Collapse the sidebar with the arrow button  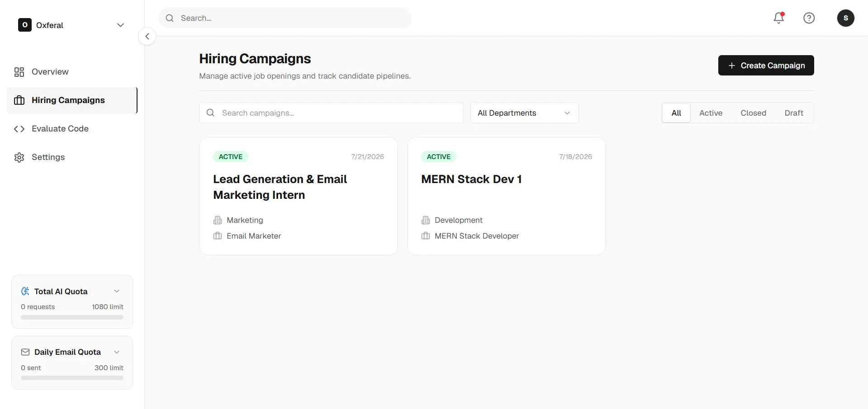pyautogui.click(x=147, y=37)
